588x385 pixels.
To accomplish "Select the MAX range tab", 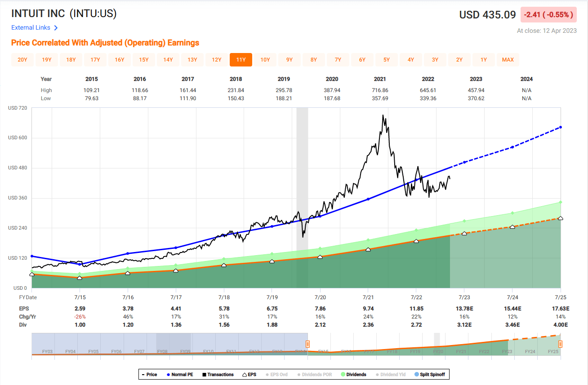I will 508,59.
